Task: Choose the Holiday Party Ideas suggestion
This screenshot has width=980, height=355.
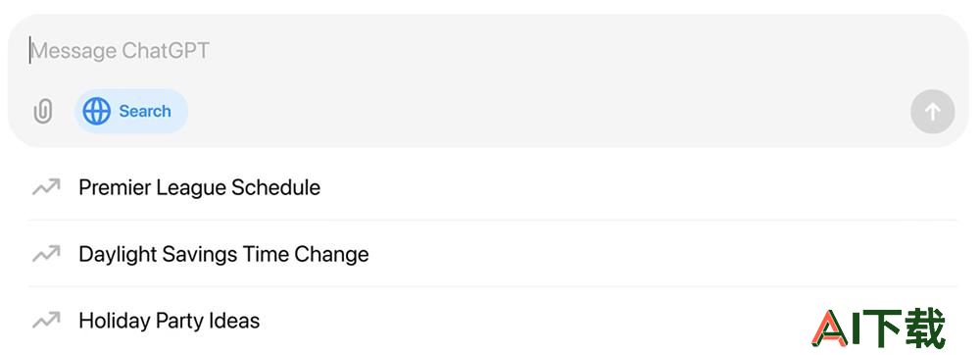Action: tap(493, 321)
